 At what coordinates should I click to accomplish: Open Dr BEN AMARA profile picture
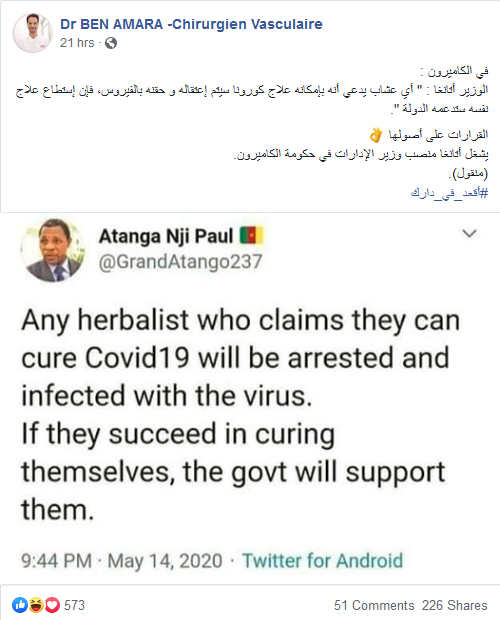click(32, 33)
